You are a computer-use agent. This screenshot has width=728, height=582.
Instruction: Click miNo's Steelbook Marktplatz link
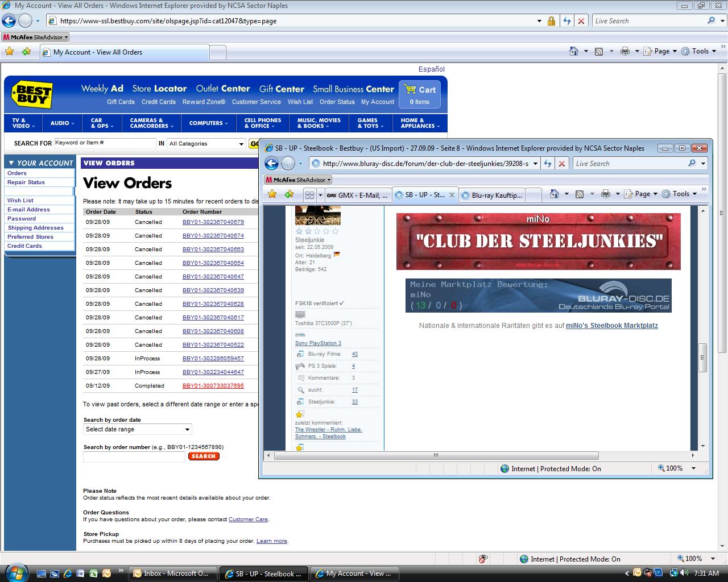pyautogui.click(x=612, y=326)
